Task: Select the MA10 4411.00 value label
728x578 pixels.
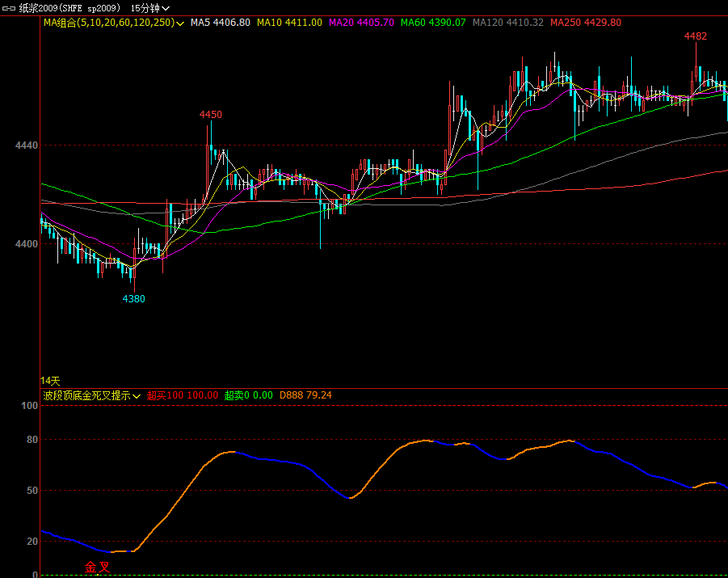Action: tap(289, 23)
